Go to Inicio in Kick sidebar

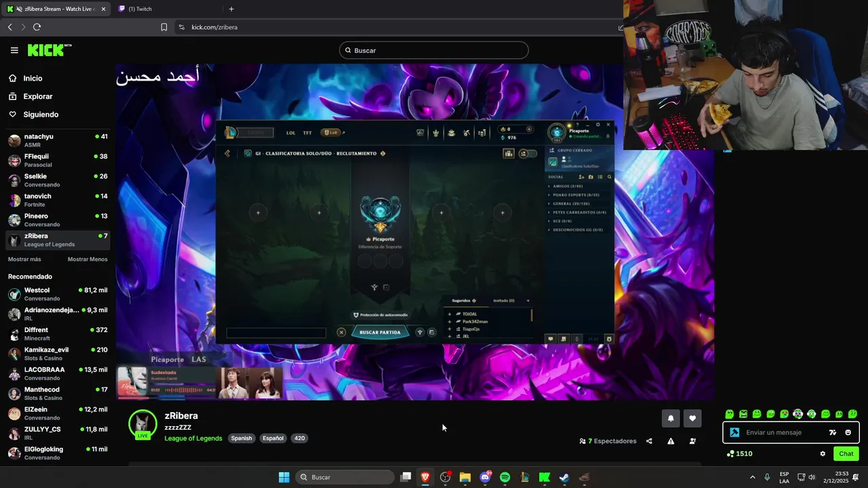(x=33, y=79)
